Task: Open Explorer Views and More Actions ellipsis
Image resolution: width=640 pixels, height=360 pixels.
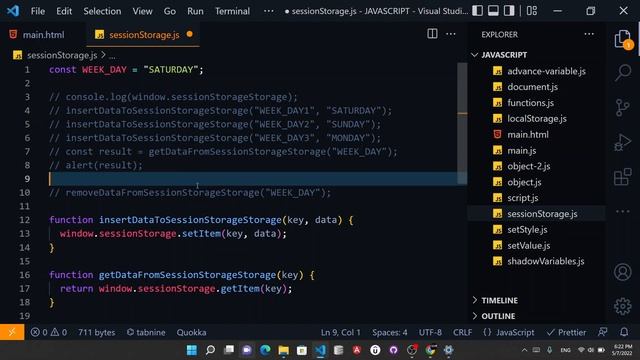Action: point(589,34)
